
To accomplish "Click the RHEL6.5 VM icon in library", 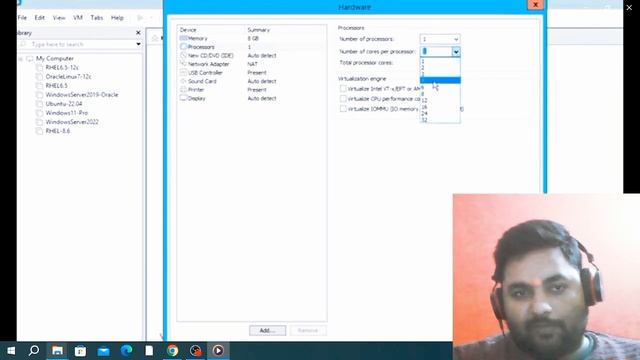I will (39, 85).
